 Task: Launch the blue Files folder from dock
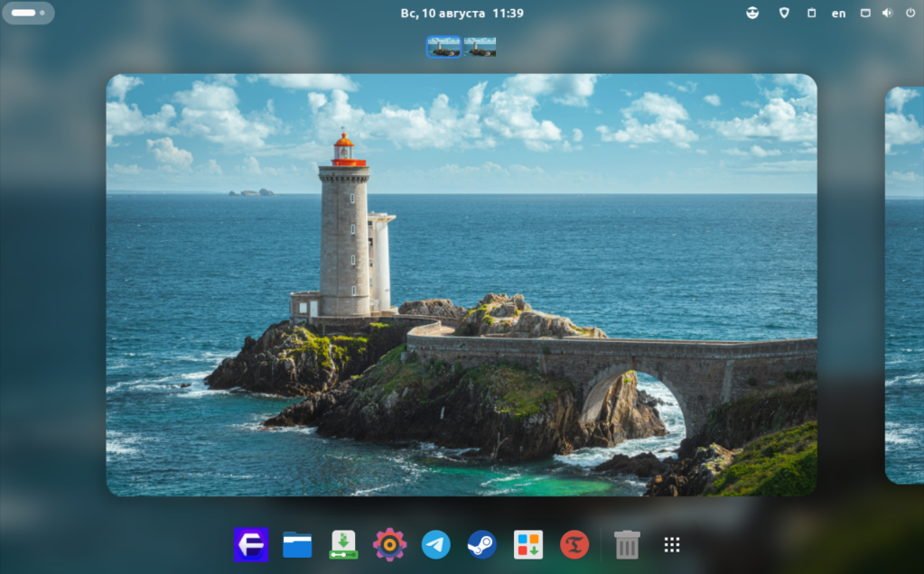(x=297, y=544)
